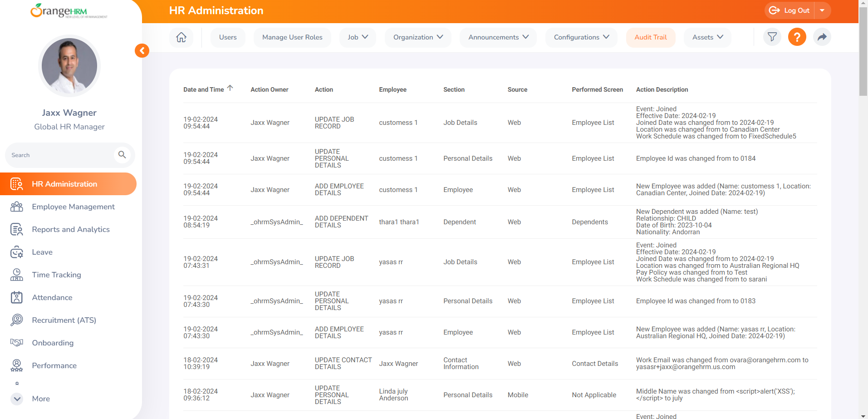The image size is (868, 419).
Task: Click the OrangeHRM logo
Action: (69, 11)
